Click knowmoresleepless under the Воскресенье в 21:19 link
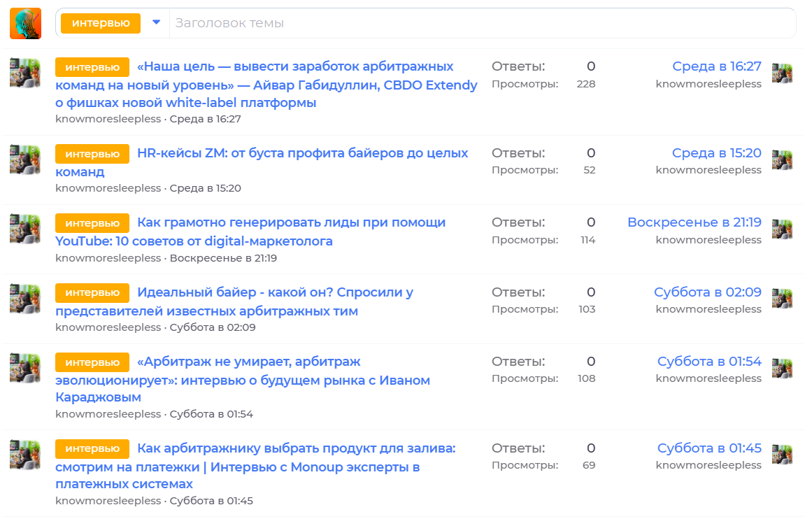Screen dimensions: 812x519 [708, 240]
